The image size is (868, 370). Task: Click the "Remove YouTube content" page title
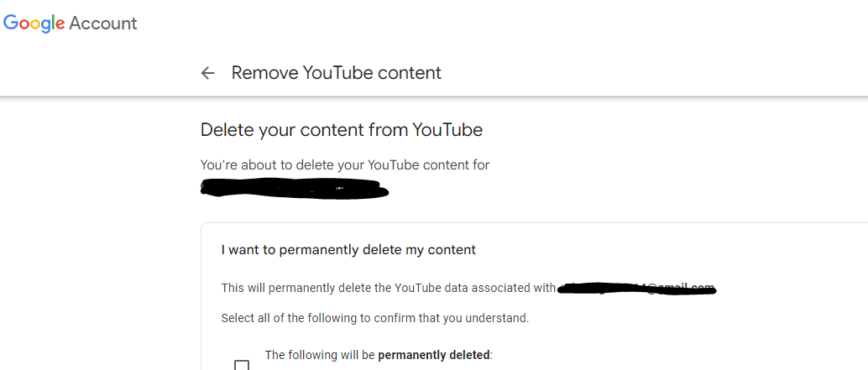(336, 73)
